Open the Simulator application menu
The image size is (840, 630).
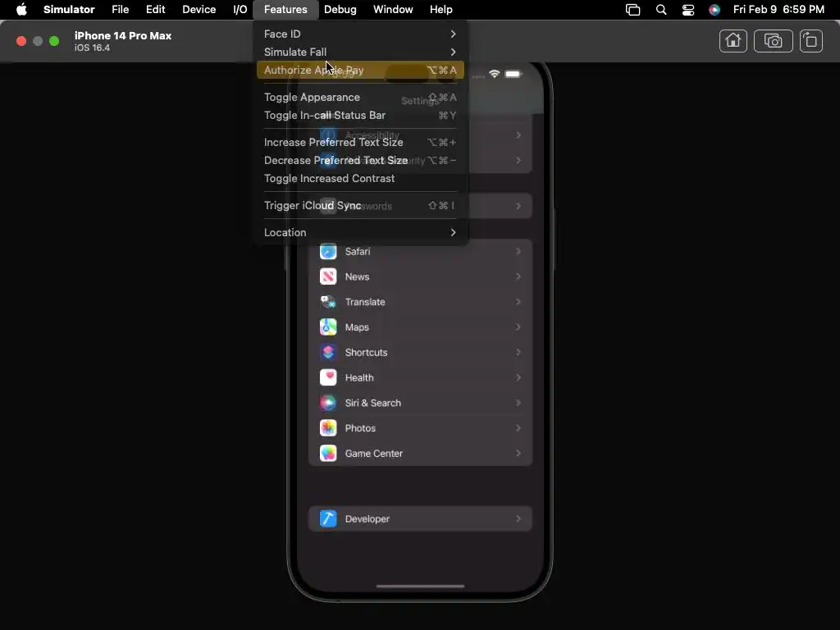point(69,10)
